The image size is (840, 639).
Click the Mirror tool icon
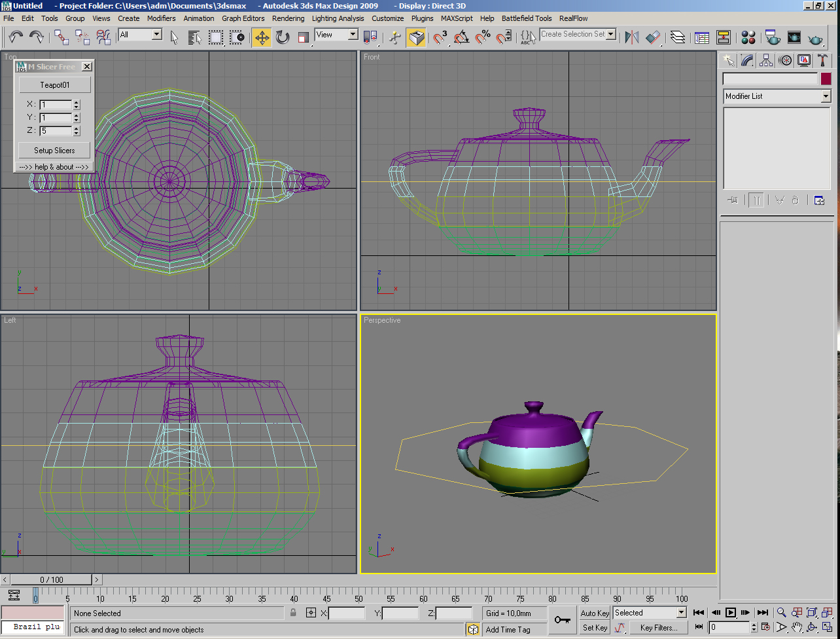click(632, 37)
